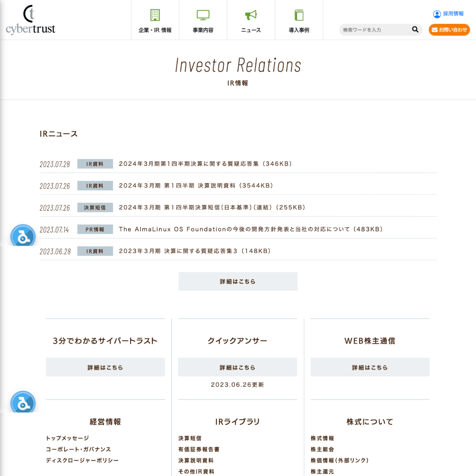This screenshot has height=476, width=476.
Task: Click the search magnifier icon
Action: (415, 30)
